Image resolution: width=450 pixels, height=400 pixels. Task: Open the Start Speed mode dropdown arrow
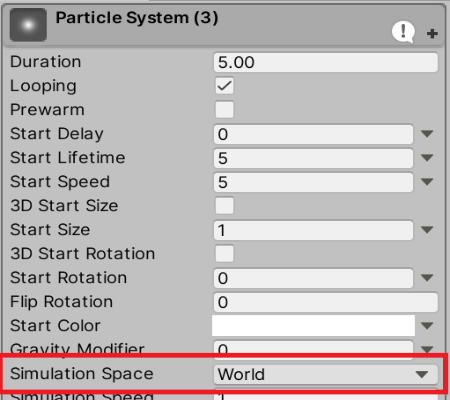427,182
